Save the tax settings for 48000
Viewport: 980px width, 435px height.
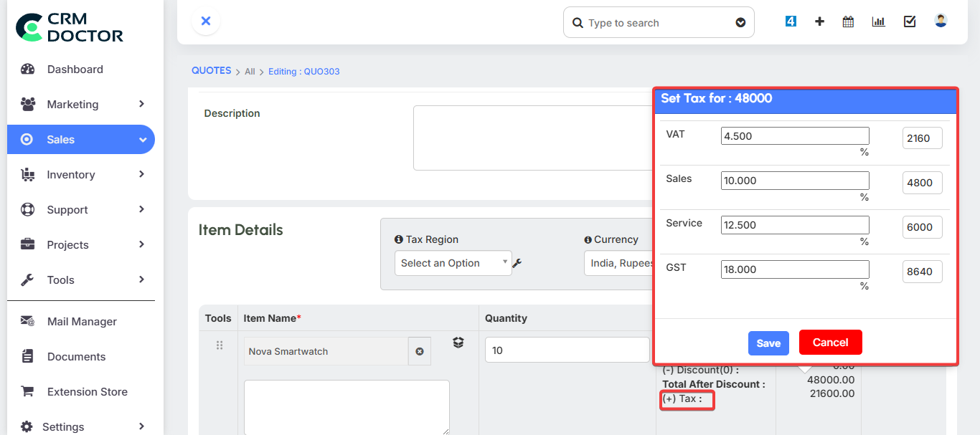[x=768, y=343]
